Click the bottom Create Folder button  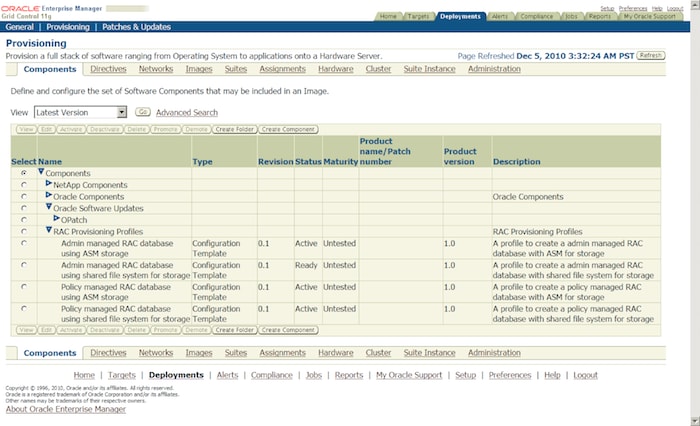[x=234, y=330]
